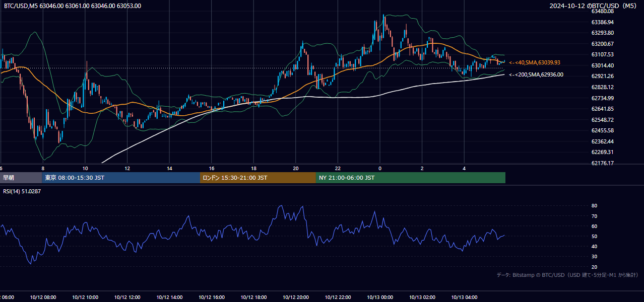Click RSI axis level 30

[594, 257]
